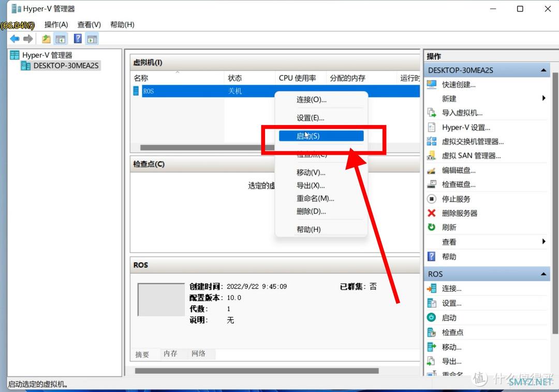The height and width of the screenshot is (392, 559).
Task: Click the ROS 设置... action icon
Action: click(x=432, y=303)
